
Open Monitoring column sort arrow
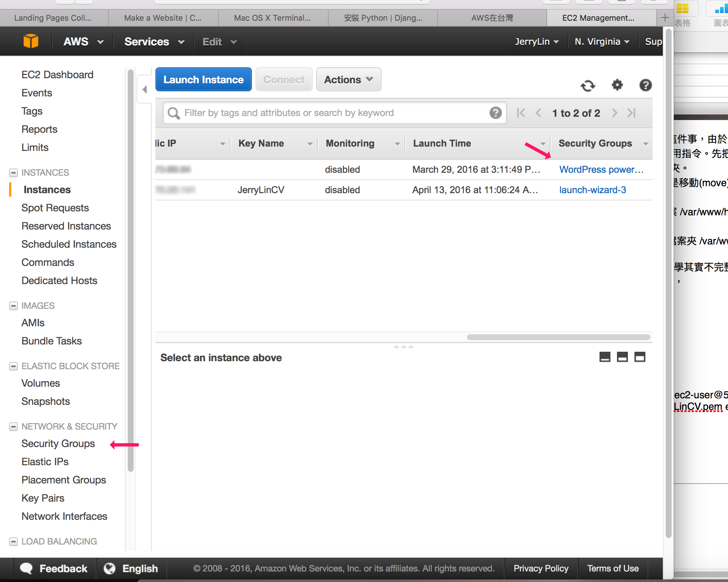click(x=397, y=144)
